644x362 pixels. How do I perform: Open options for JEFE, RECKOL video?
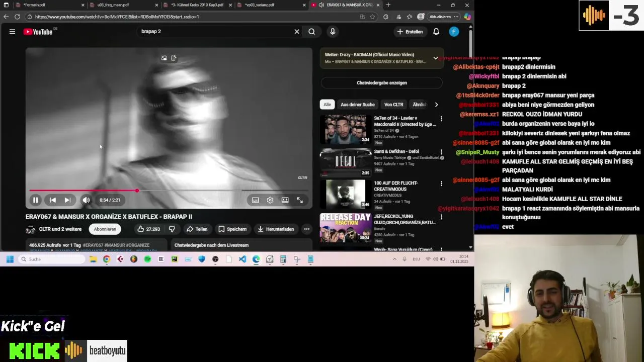[x=441, y=217]
